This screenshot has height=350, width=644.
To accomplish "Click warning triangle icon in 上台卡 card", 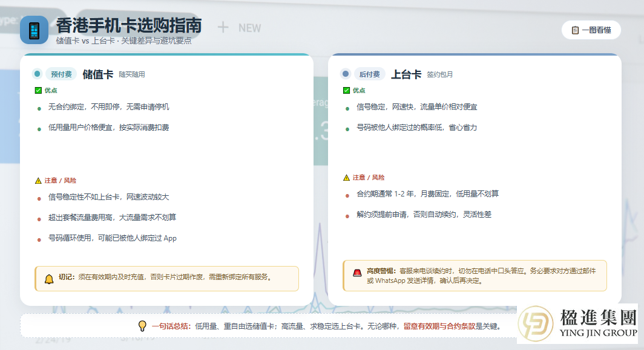I will click(x=346, y=178).
